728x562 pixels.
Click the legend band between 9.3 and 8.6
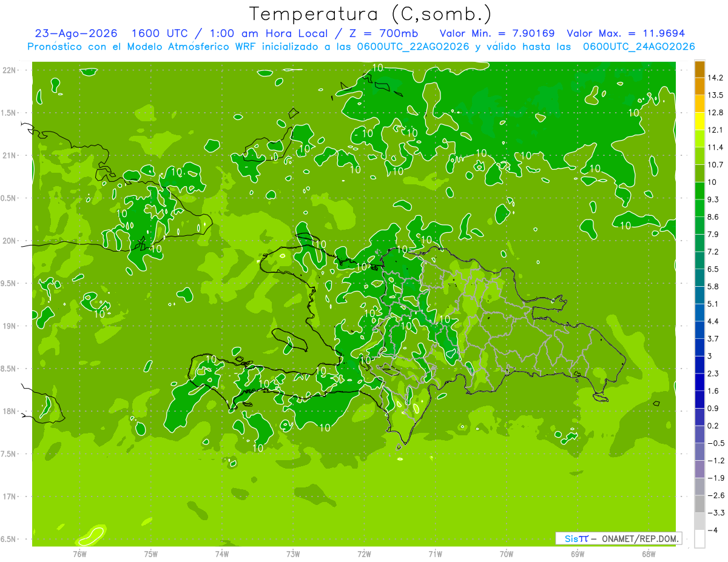pos(699,208)
